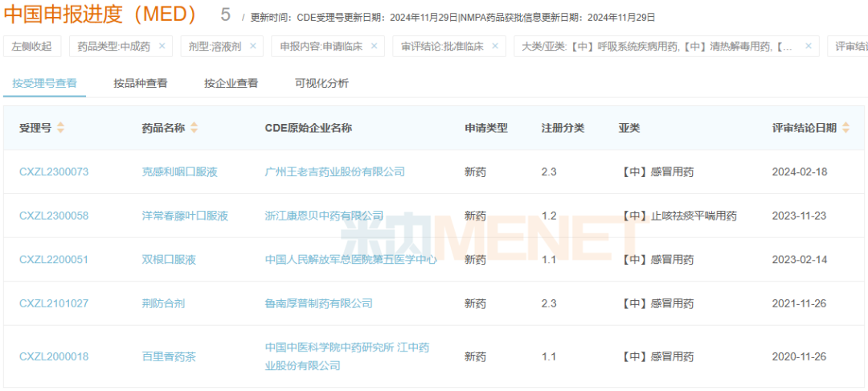Select the date cell 2023-11-23
The height and width of the screenshot is (391, 868).
[x=800, y=216]
